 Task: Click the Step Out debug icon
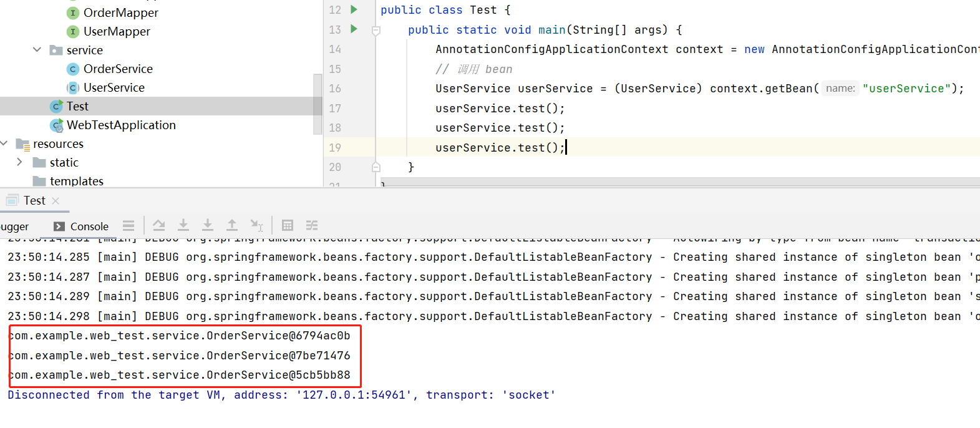[x=232, y=225]
